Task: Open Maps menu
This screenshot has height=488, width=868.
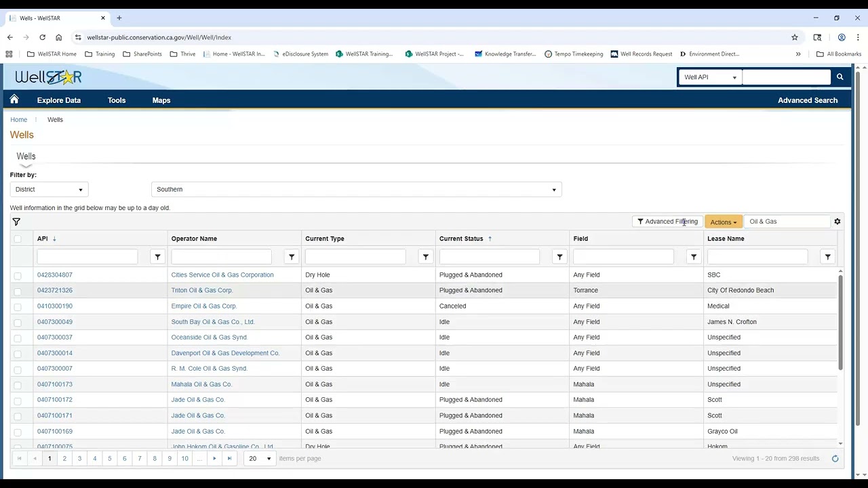Action: point(161,100)
